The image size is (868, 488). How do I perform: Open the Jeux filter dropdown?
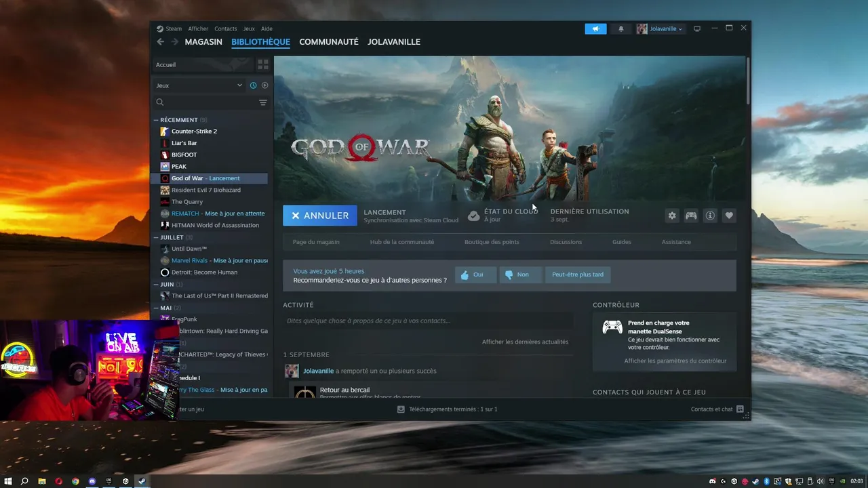pos(199,85)
